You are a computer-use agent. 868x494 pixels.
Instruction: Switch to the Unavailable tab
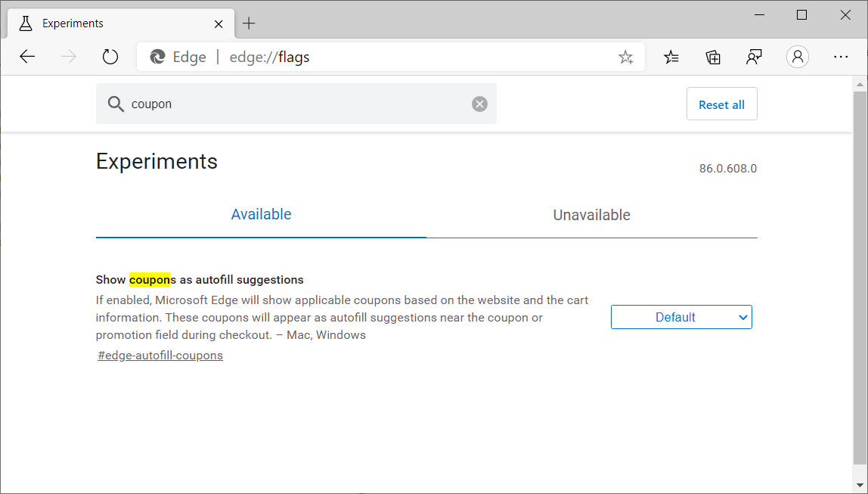[592, 215]
